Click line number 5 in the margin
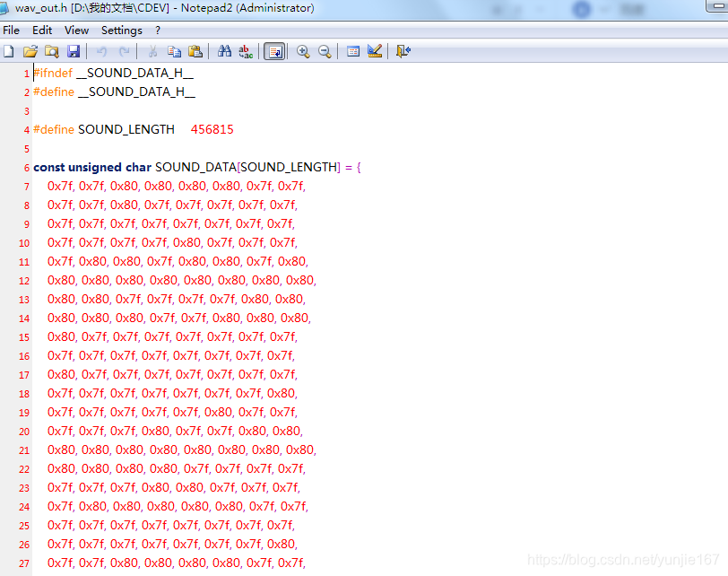 [27, 149]
